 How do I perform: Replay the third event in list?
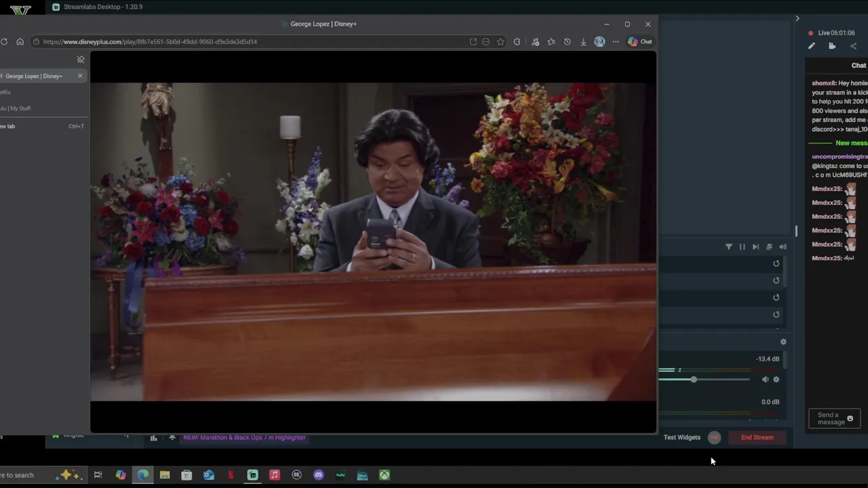(776, 298)
